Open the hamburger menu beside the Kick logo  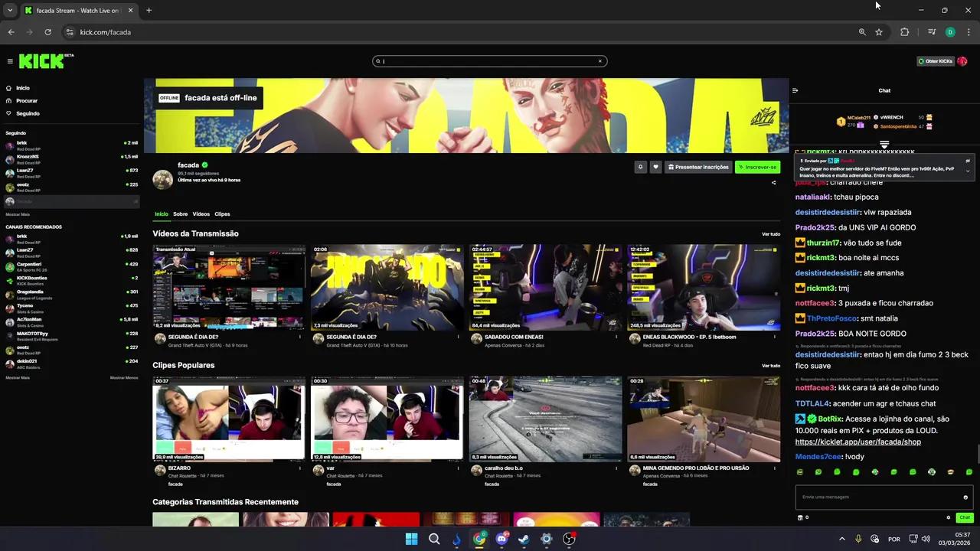[x=10, y=61]
